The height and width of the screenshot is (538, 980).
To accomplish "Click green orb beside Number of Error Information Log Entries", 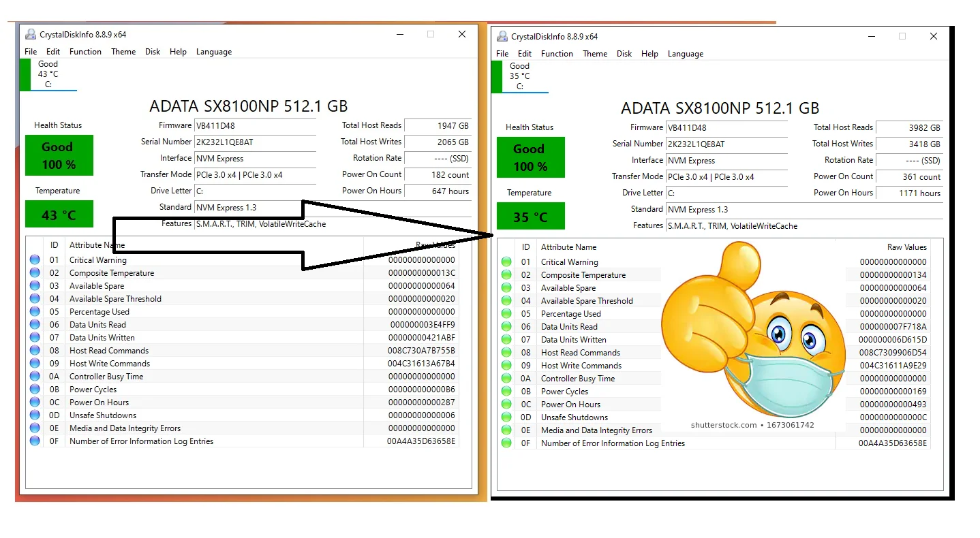I will [x=506, y=443].
